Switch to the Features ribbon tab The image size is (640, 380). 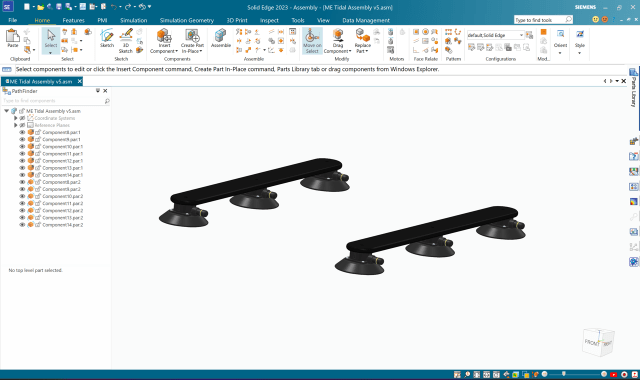click(x=73, y=20)
